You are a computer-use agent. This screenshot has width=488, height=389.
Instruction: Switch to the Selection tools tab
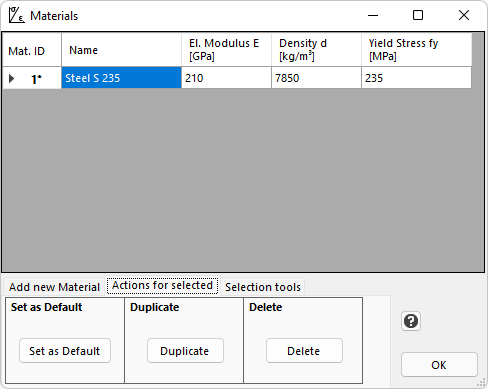pyautogui.click(x=263, y=287)
